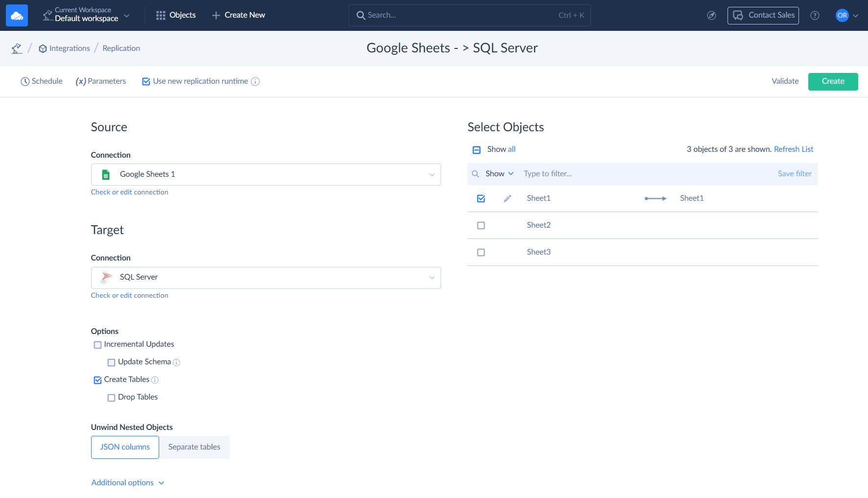
Task: Select the Separate tables option
Action: tap(194, 447)
